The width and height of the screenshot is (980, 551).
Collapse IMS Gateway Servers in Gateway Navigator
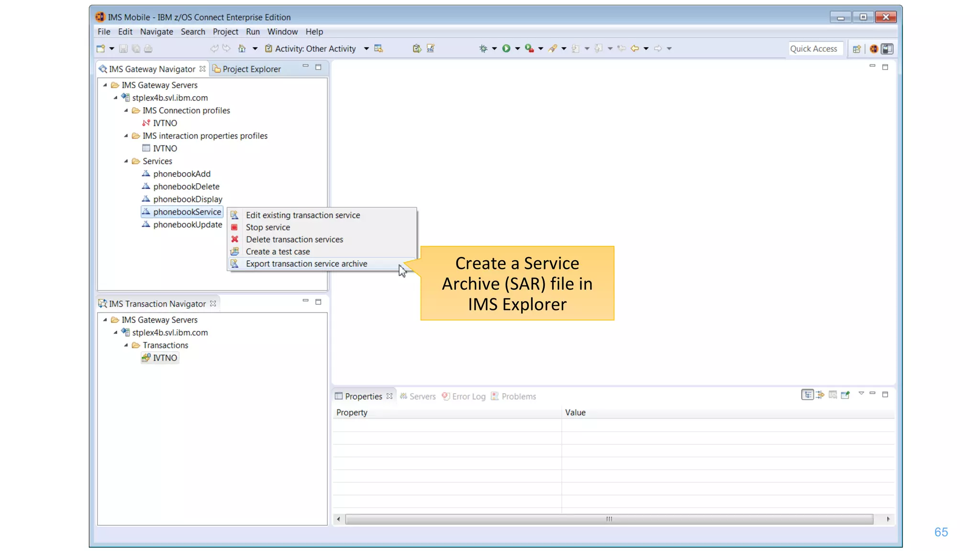coord(105,85)
